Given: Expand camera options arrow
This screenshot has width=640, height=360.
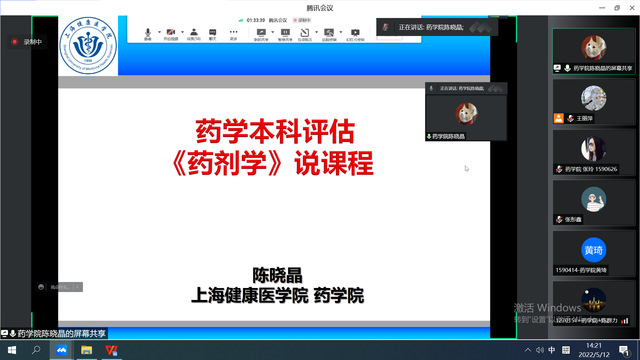Looking at the screenshot, I should click(x=182, y=32).
